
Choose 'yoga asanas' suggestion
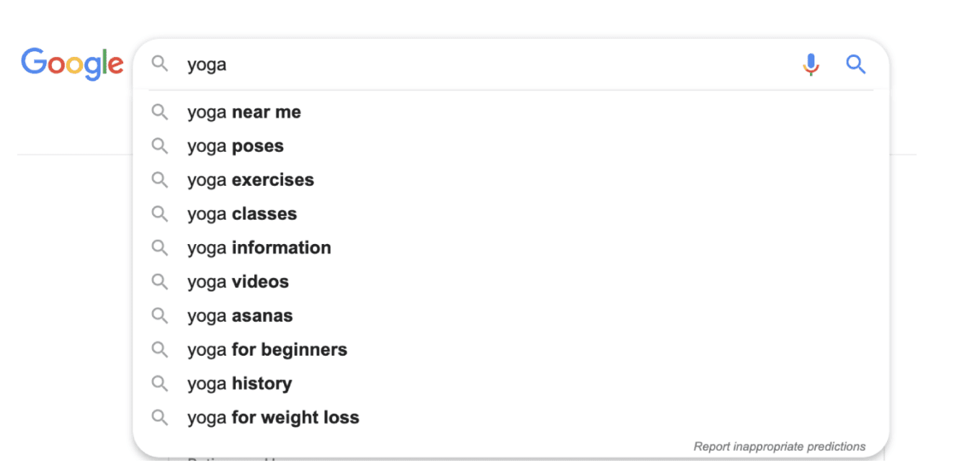coord(511,315)
